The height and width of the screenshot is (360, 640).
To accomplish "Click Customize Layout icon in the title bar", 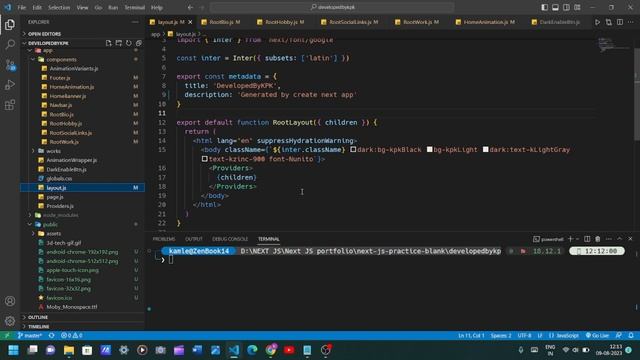I will click(x=577, y=7).
